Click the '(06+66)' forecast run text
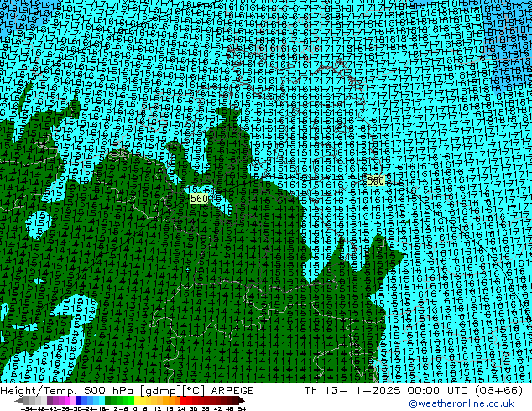Screen dimensions: 532x411 click(x=498, y=391)
